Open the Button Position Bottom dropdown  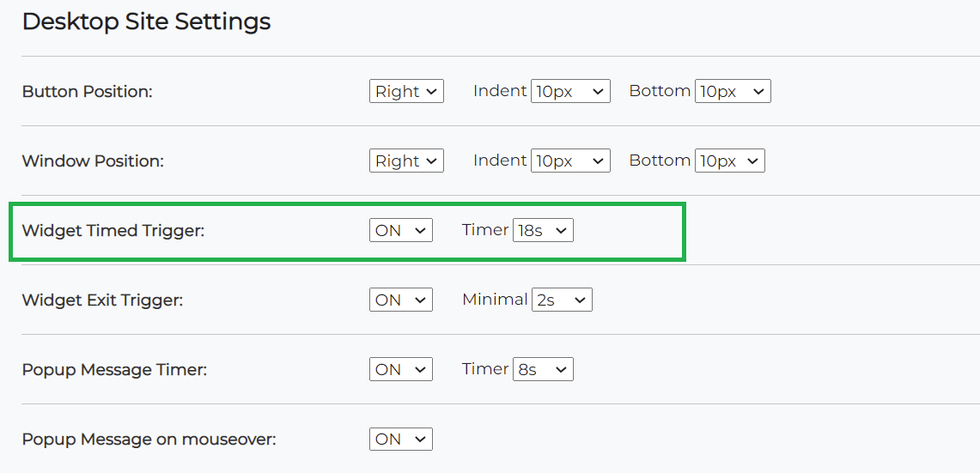click(733, 92)
